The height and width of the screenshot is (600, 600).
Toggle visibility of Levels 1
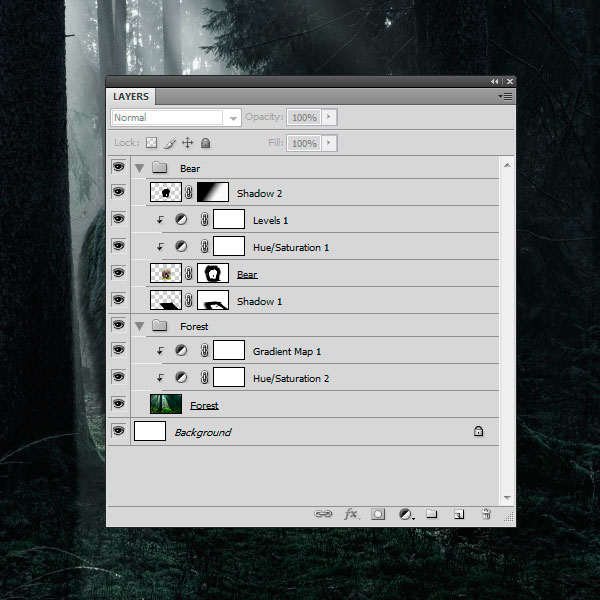coord(119,218)
